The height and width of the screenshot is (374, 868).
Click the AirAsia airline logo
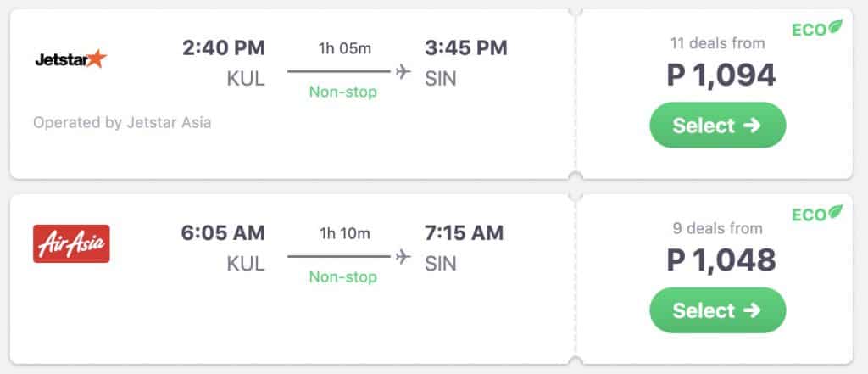[71, 243]
